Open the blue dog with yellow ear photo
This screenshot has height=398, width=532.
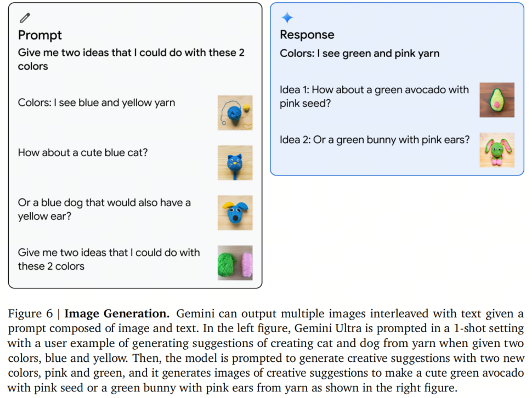point(235,213)
